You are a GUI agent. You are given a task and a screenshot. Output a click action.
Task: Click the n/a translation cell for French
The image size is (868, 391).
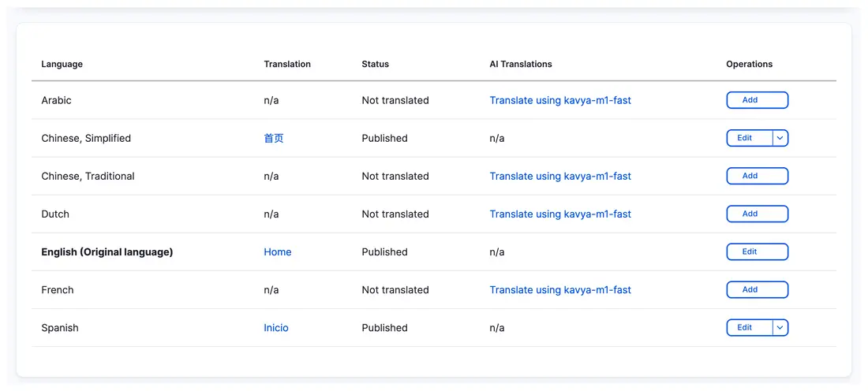click(x=271, y=290)
